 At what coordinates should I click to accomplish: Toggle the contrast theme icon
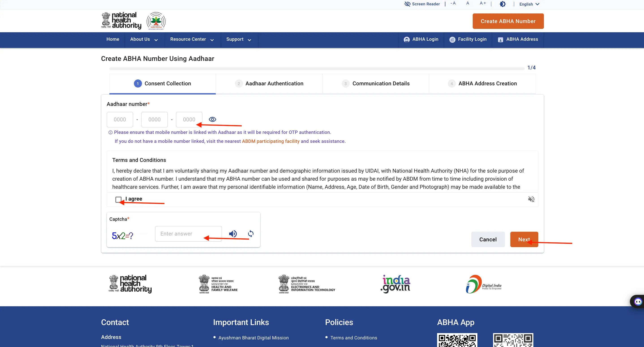[502, 4]
